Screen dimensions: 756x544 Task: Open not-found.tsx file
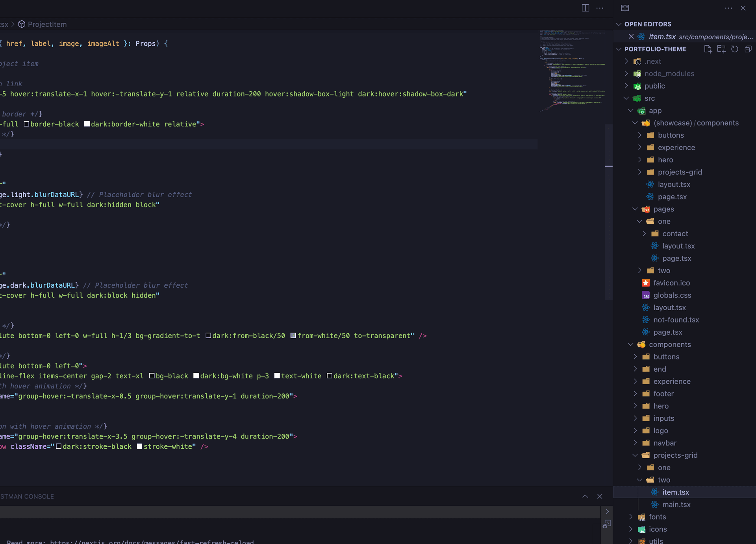tap(676, 320)
